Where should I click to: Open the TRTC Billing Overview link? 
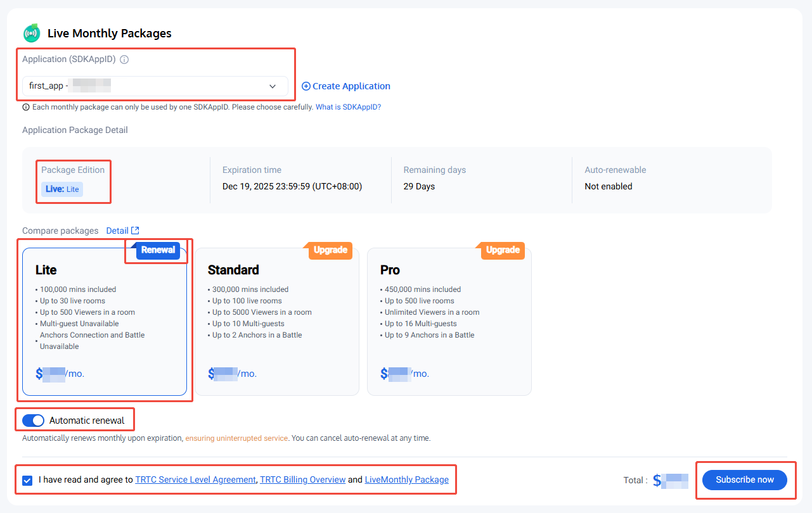coord(303,480)
